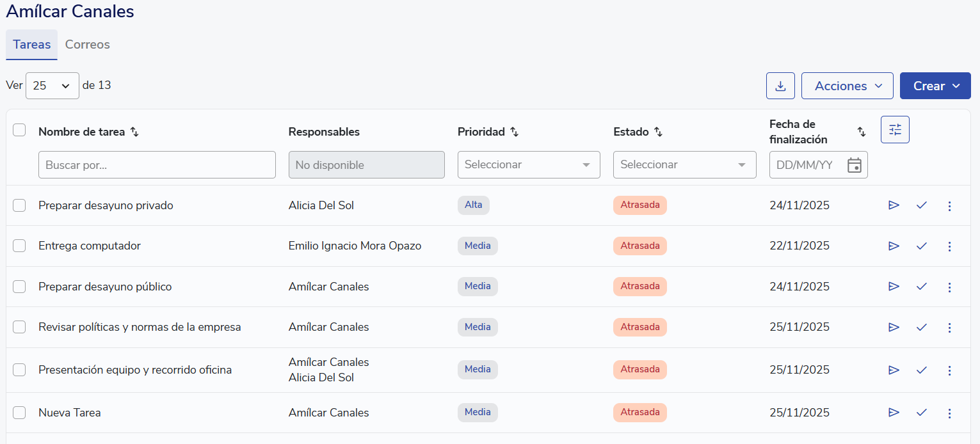Change rows per page from 25

click(52, 86)
